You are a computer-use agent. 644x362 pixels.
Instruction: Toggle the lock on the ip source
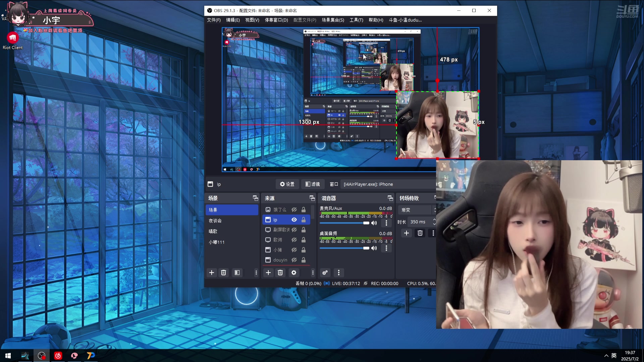[304, 220]
